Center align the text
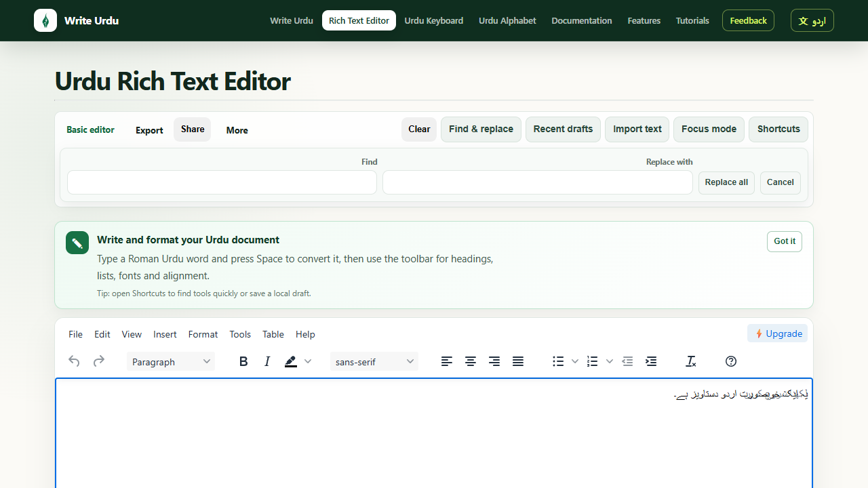 (x=471, y=361)
